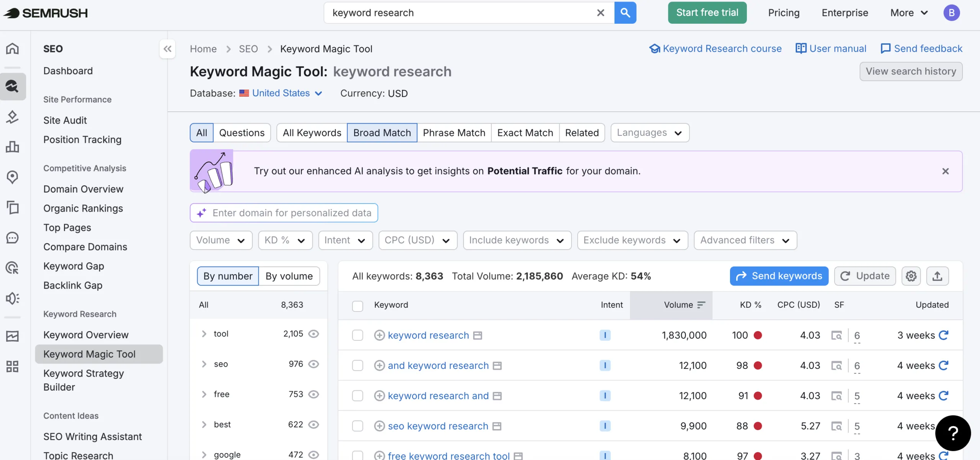Select all keywords header checkbox
This screenshot has width=980, height=460.
[x=357, y=306]
